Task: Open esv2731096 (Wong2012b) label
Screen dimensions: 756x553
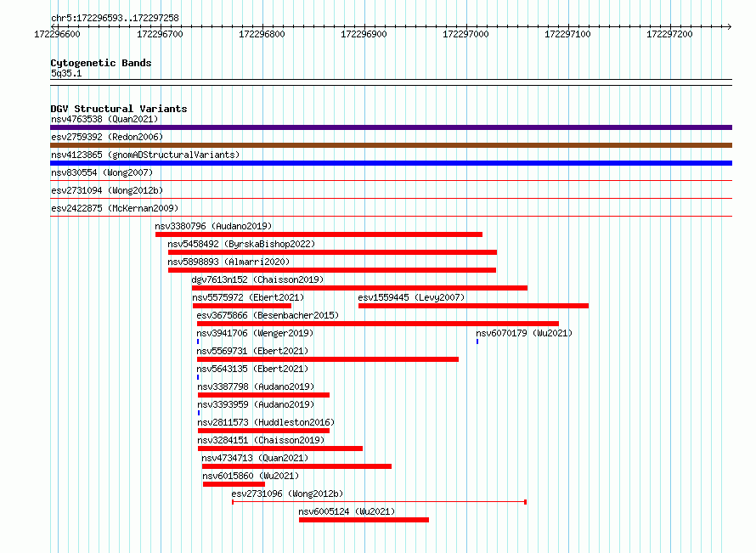Action: [x=287, y=494]
